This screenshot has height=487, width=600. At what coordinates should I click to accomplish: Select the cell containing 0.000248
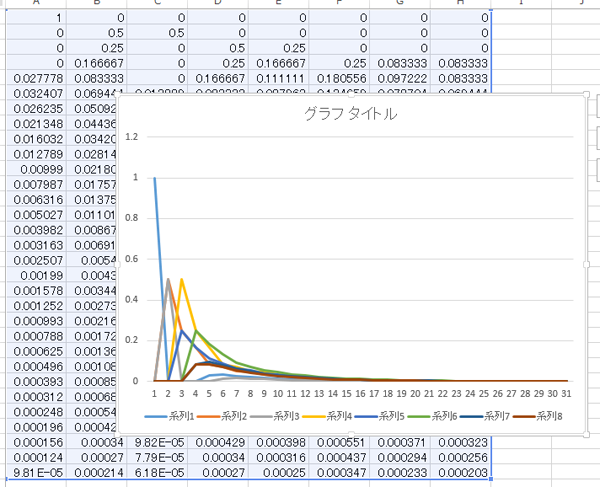[x=36, y=412]
